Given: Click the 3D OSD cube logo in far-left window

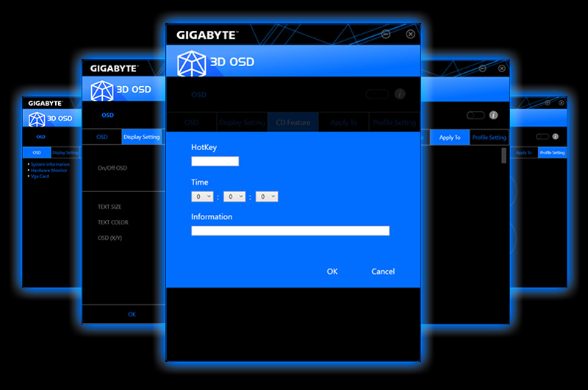Looking at the screenshot, I should point(37,119).
